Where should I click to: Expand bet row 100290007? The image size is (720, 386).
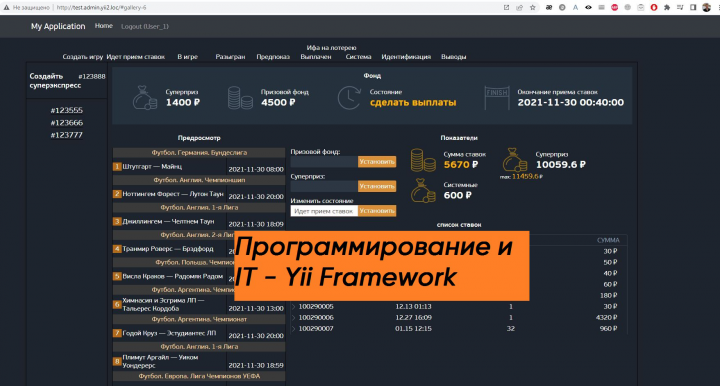[x=294, y=329]
